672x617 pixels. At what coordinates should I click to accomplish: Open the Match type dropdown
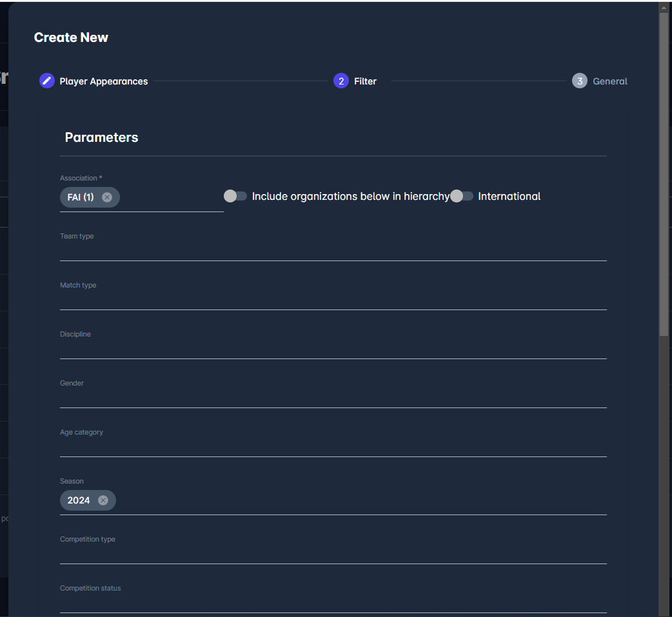pyautogui.click(x=333, y=300)
